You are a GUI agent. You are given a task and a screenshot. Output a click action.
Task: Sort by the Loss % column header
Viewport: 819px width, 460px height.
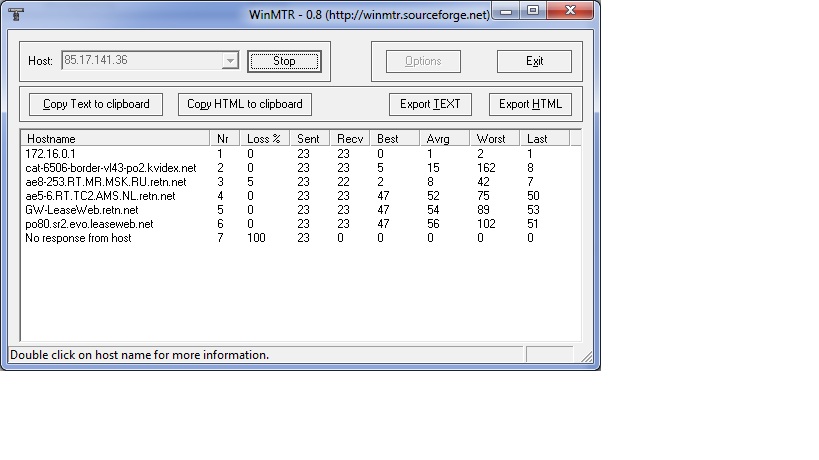tap(264, 139)
